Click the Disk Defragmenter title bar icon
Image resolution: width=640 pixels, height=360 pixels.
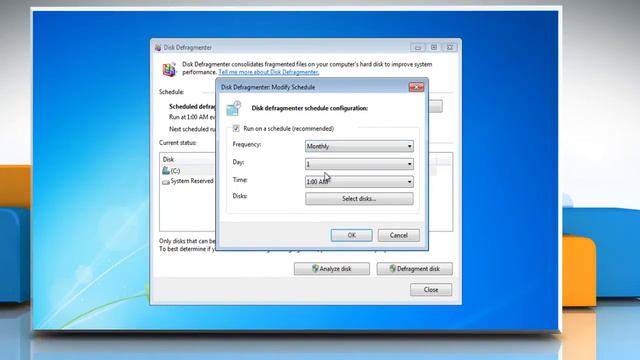coord(158,48)
